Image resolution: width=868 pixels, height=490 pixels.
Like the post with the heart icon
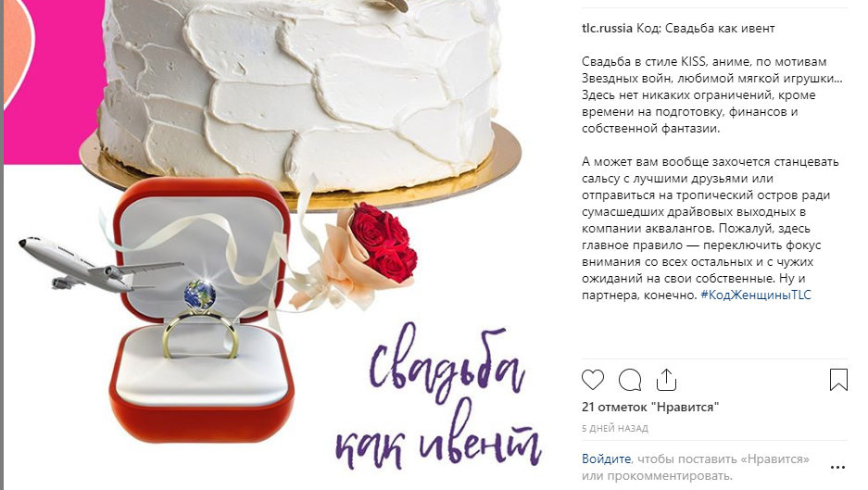tap(592, 380)
